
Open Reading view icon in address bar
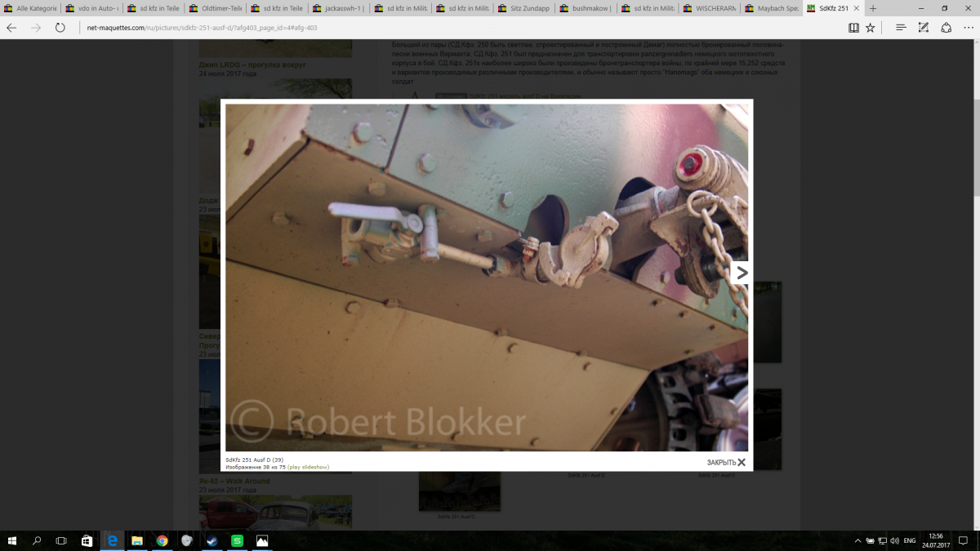click(x=853, y=28)
